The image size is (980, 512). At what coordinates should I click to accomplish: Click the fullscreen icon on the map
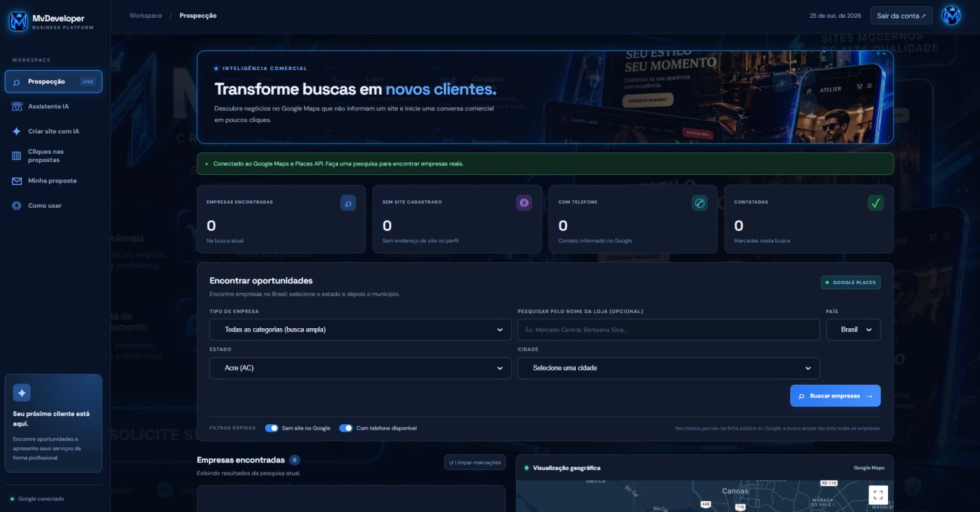tap(878, 495)
